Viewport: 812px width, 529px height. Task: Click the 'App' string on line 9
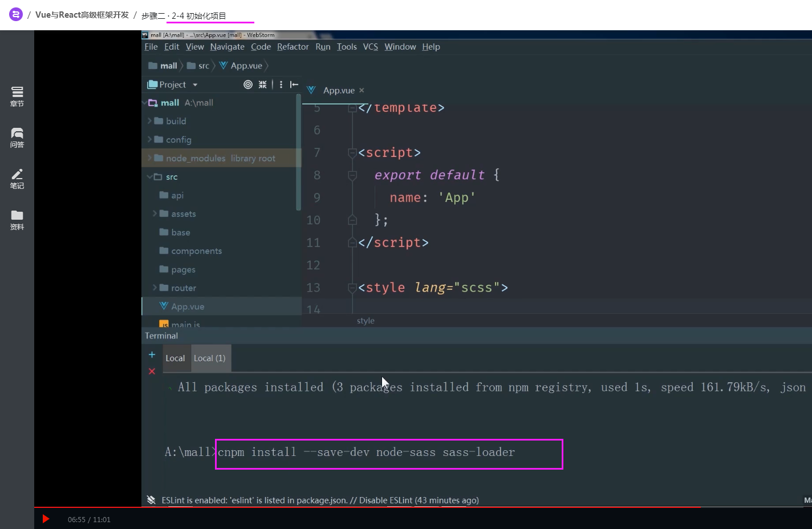pos(457,197)
